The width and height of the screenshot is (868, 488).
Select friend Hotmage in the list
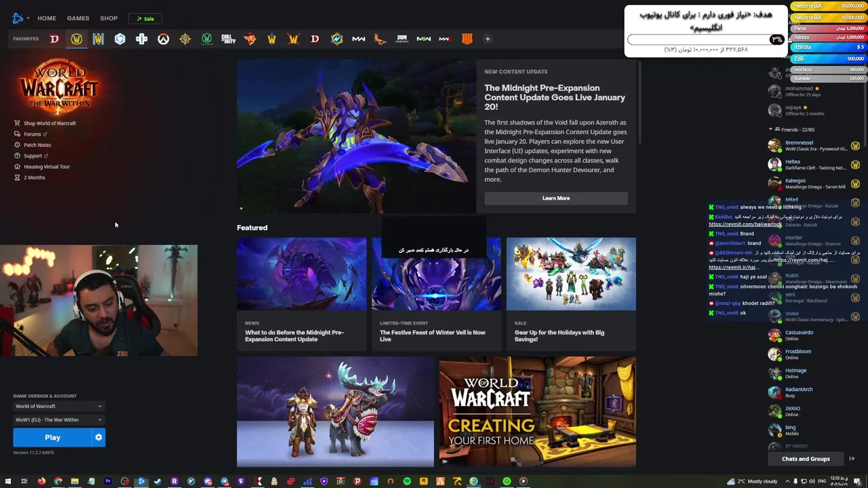coord(814,373)
